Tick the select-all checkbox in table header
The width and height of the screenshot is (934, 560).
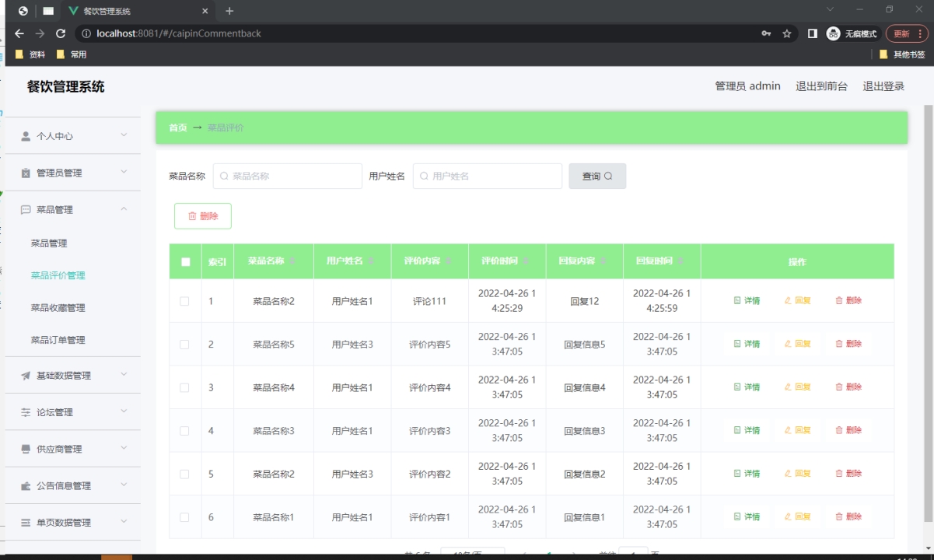[185, 262]
